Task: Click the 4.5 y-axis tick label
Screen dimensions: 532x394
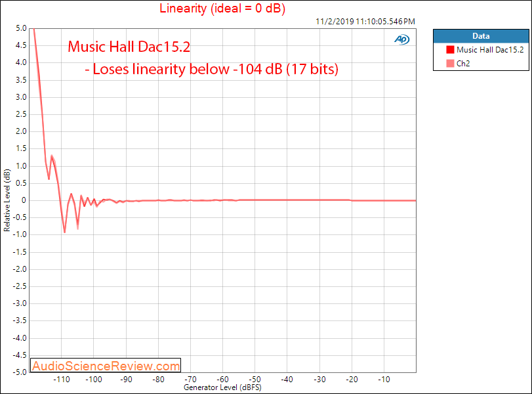Action: [x=21, y=45]
